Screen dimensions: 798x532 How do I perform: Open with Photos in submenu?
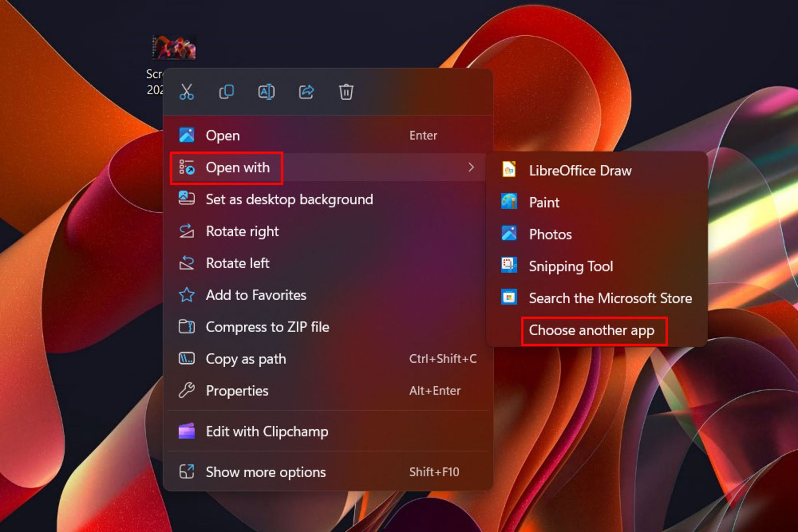(597, 234)
